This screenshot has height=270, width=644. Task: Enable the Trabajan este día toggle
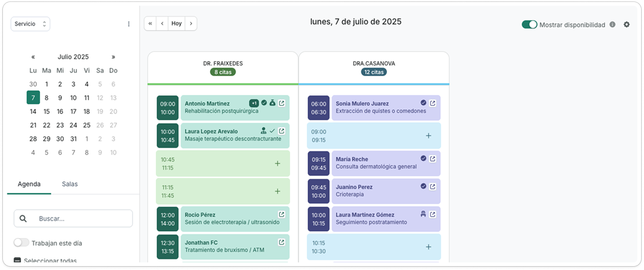tap(21, 243)
